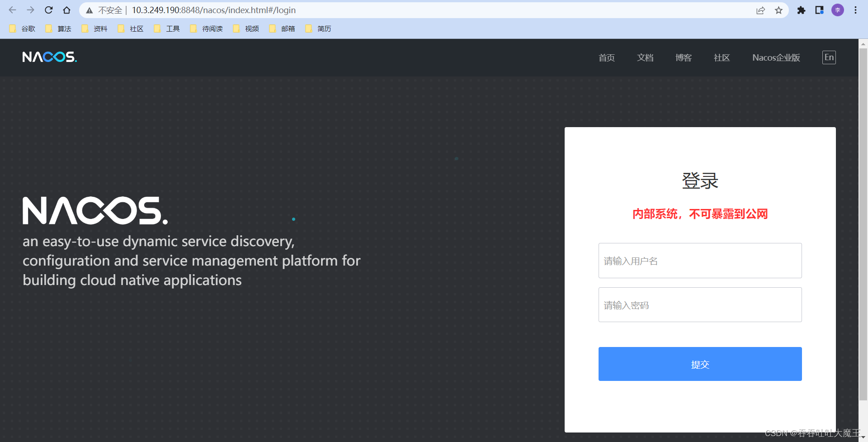Focus the 请输入密码 password field
This screenshot has height=442, width=868.
point(700,305)
